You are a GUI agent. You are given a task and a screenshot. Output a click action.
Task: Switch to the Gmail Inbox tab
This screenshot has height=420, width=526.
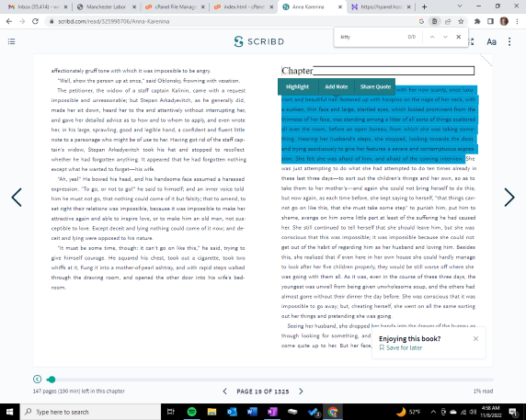click(x=38, y=6)
